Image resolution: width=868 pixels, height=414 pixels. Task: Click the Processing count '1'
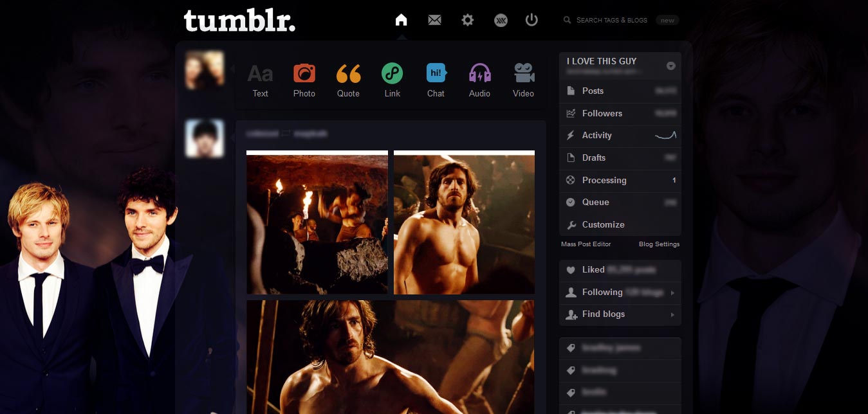pos(674,181)
